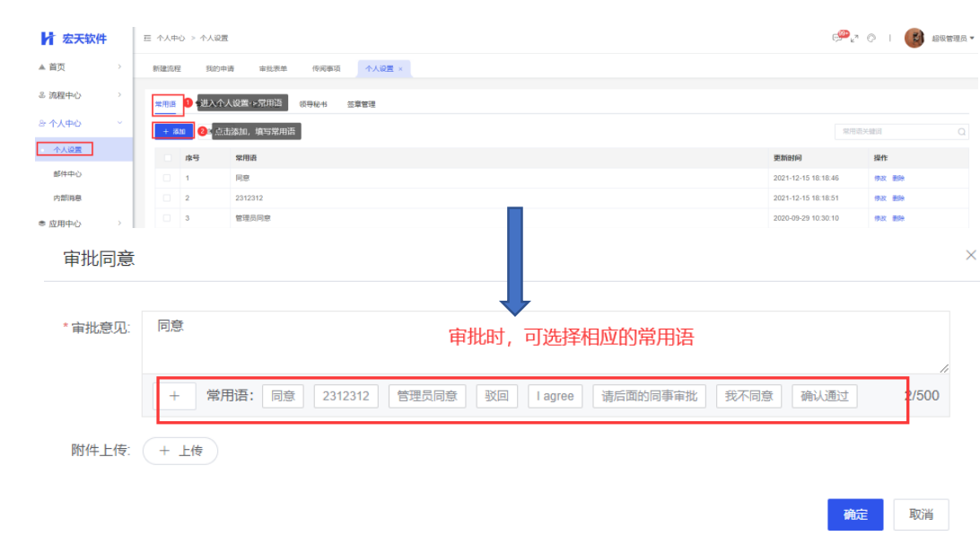Click 修改 for the 2312312 row
The image size is (980, 545).
880,198
